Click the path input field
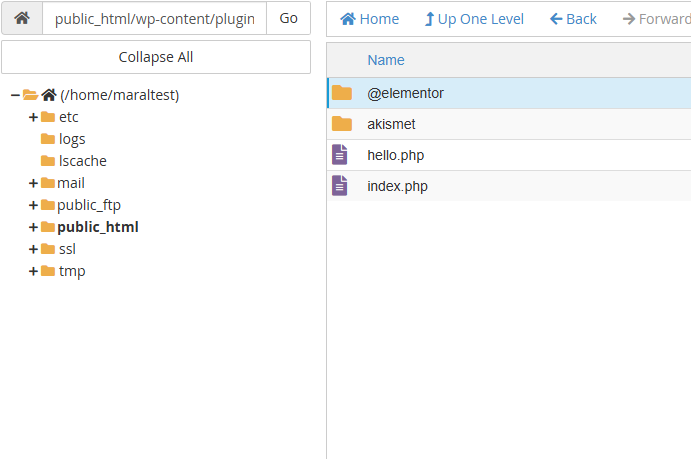 [155, 18]
